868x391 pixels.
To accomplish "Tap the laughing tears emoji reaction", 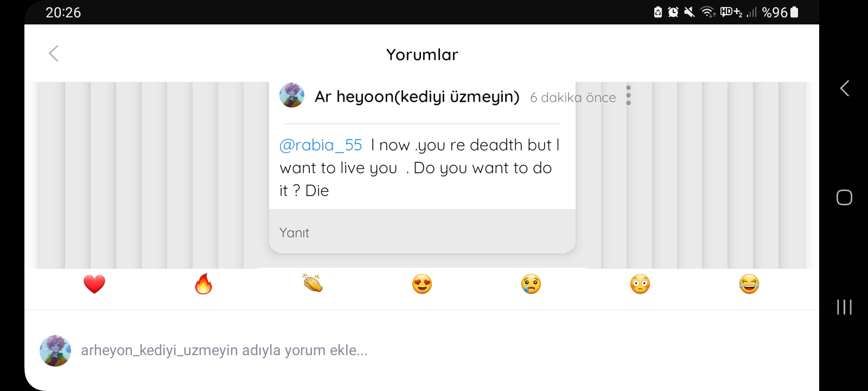I will 749,284.
